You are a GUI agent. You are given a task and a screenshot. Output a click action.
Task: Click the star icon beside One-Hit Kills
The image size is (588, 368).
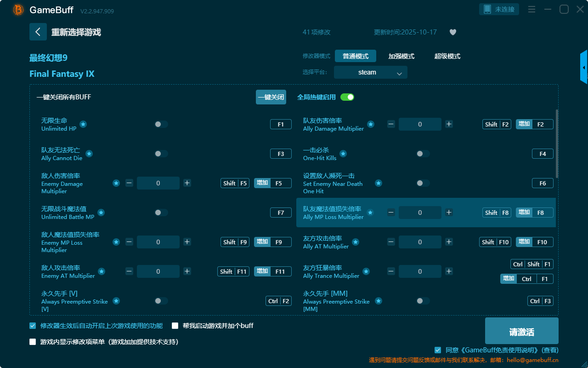[x=343, y=154]
